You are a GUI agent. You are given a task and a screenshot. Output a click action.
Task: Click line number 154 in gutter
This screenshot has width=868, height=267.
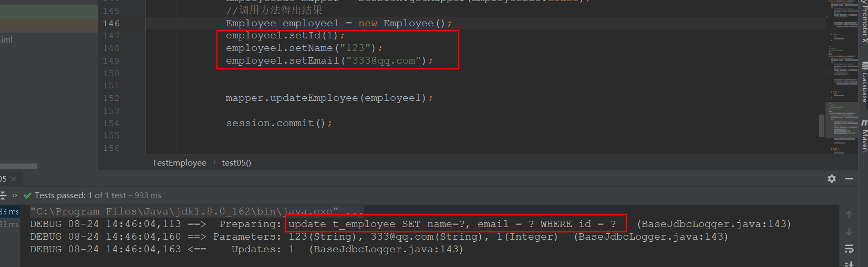111,124
